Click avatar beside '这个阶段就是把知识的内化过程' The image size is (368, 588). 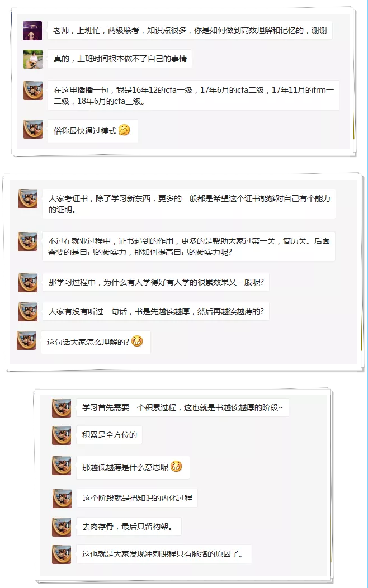click(x=62, y=499)
